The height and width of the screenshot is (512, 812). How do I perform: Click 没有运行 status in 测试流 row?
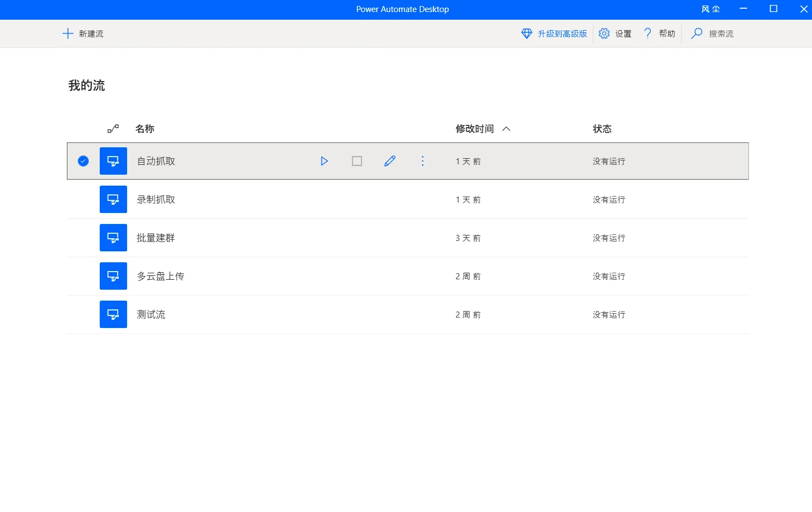point(609,315)
